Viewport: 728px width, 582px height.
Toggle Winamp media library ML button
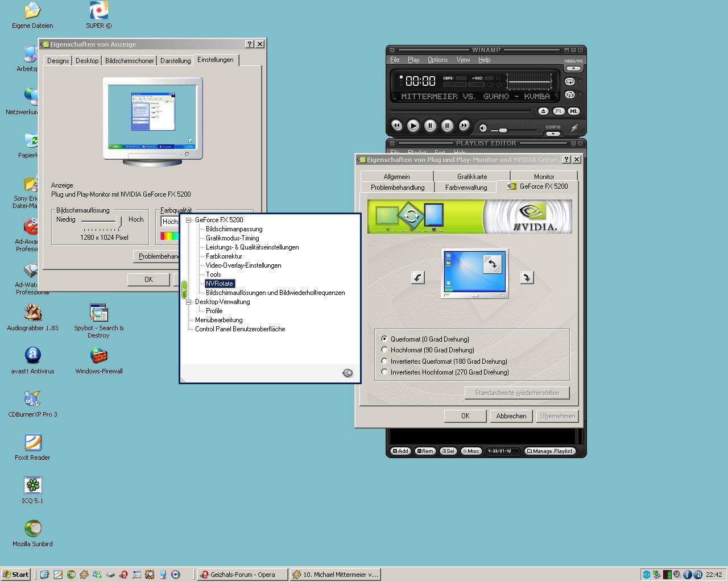tap(574, 111)
